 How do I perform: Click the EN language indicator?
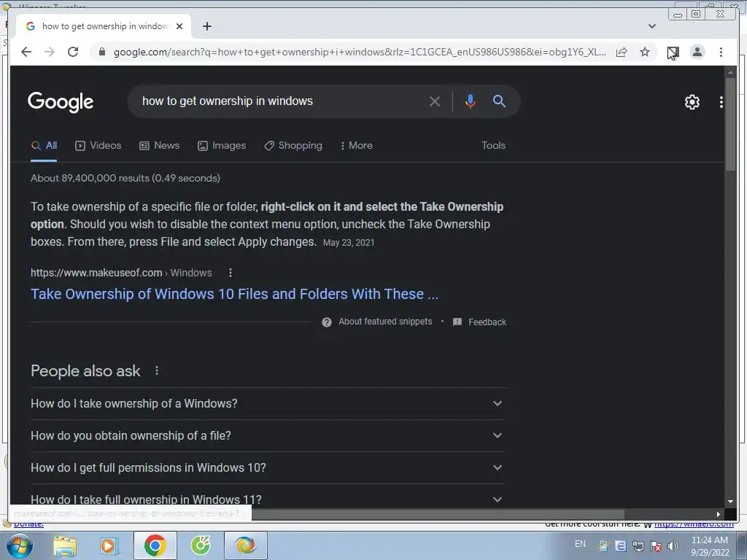(580, 544)
